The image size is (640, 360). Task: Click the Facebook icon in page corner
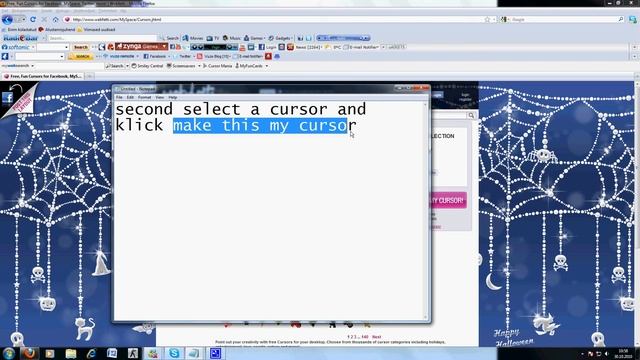point(7,98)
